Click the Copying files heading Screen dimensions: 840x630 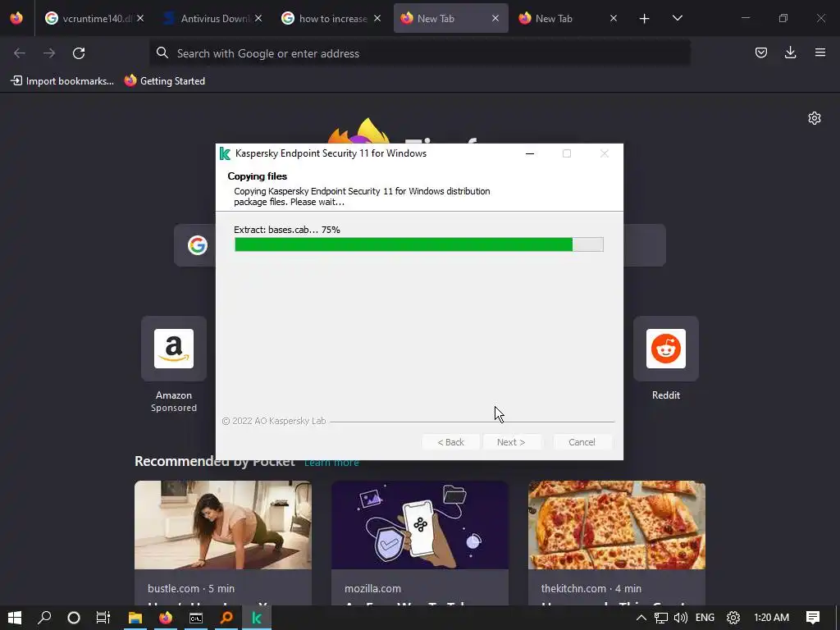click(x=257, y=176)
